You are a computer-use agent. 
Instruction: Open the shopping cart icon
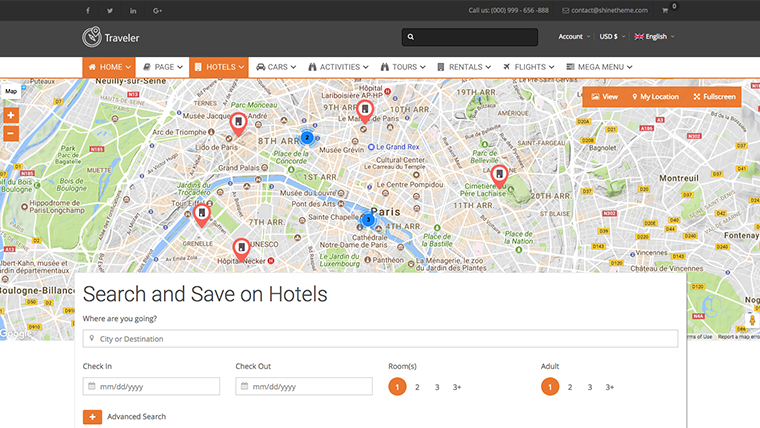click(665, 10)
